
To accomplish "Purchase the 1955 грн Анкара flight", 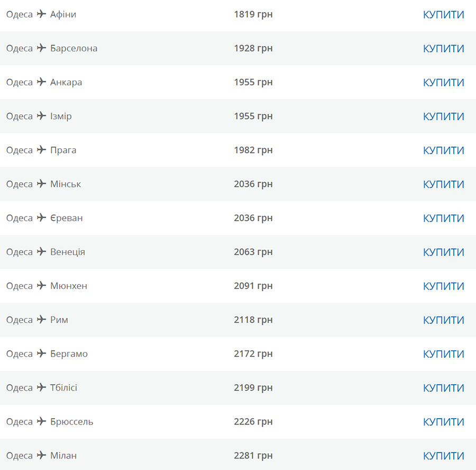I will (444, 83).
